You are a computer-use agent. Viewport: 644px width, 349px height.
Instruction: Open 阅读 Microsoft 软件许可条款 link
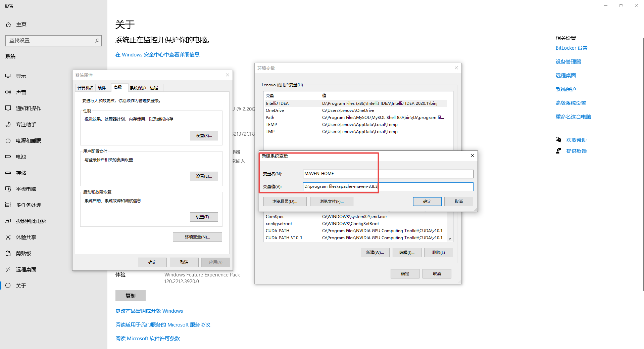(x=148, y=339)
